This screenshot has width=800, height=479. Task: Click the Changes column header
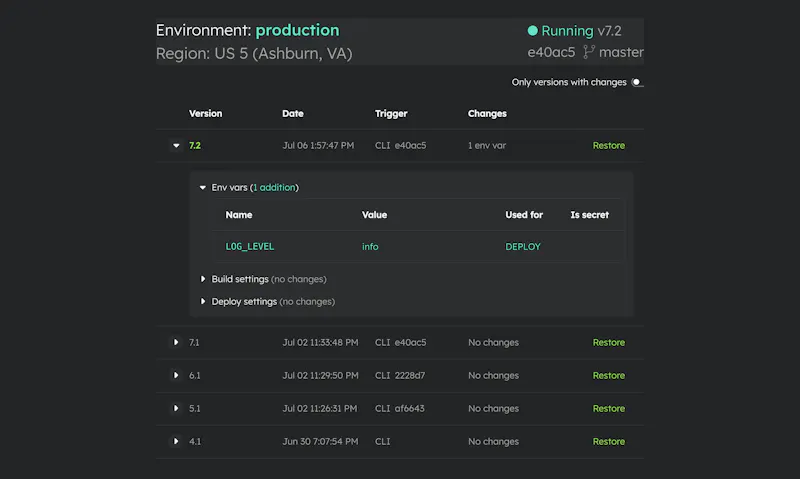pyautogui.click(x=487, y=114)
